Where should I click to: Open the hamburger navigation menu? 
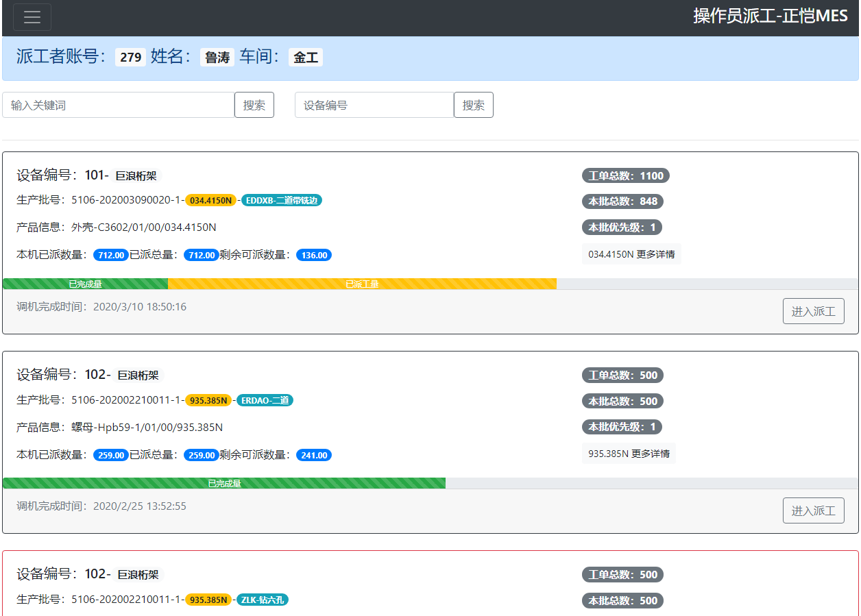pos(32,17)
